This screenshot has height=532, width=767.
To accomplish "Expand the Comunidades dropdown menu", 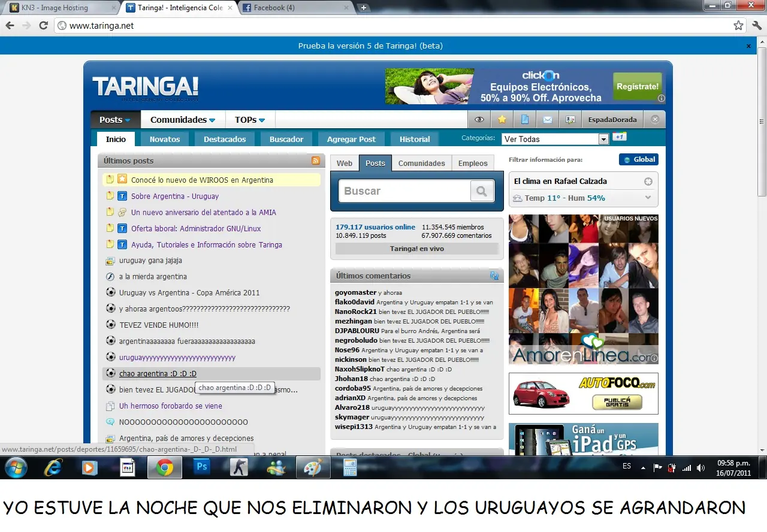I will (183, 120).
